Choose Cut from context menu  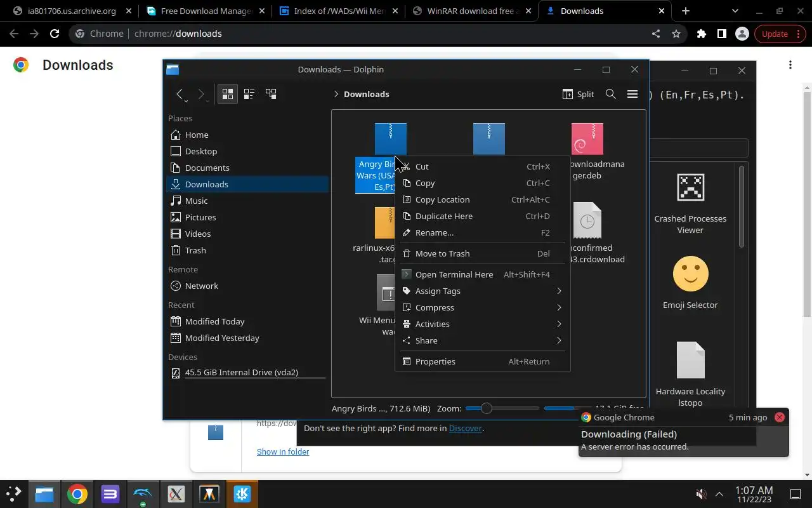point(482,166)
